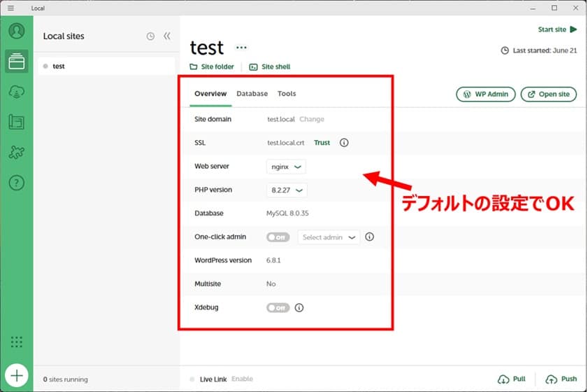Viewport: 588px width, 392px height.
Task: Switch to the Database tab
Action: point(252,94)
